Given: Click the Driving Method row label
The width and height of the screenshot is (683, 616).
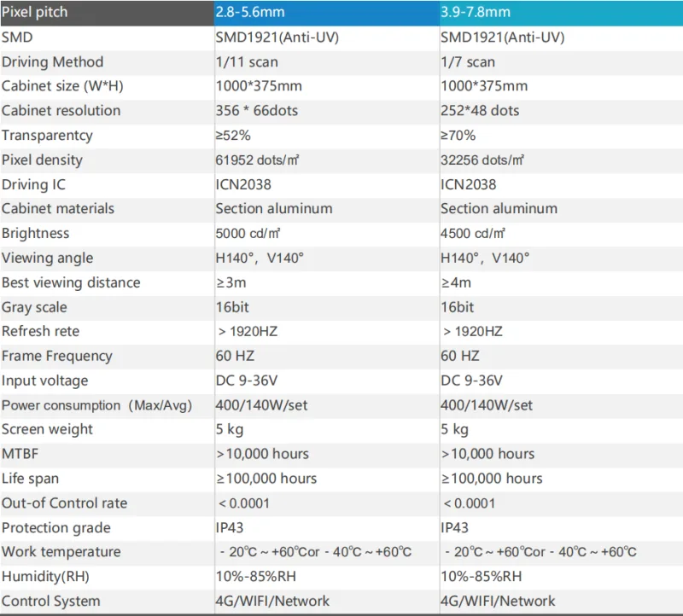Looking at the screenshot, I should [x=52, y=61].
